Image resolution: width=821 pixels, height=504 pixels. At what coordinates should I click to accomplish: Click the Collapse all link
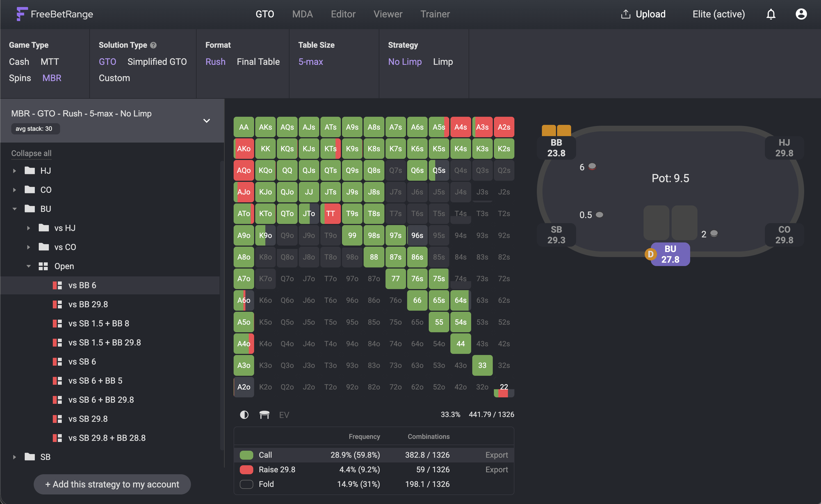pos(31,153)
